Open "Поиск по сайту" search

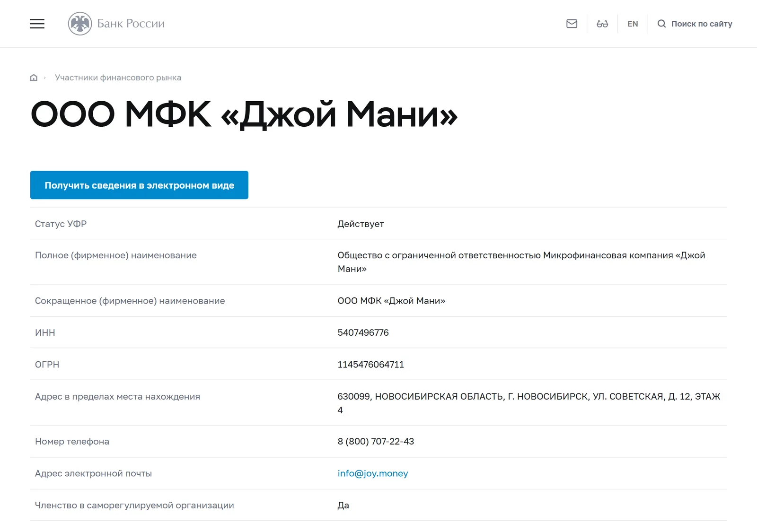tap(702, 24)
